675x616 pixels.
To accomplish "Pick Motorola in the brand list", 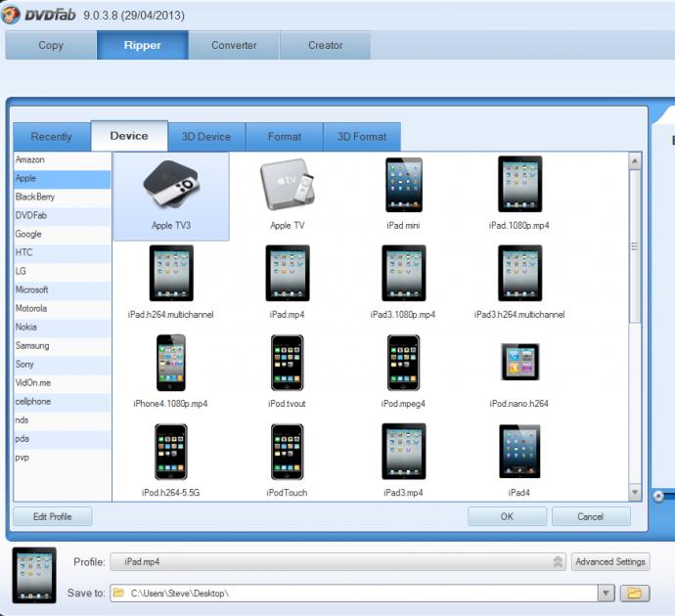I will click(62, 308).
